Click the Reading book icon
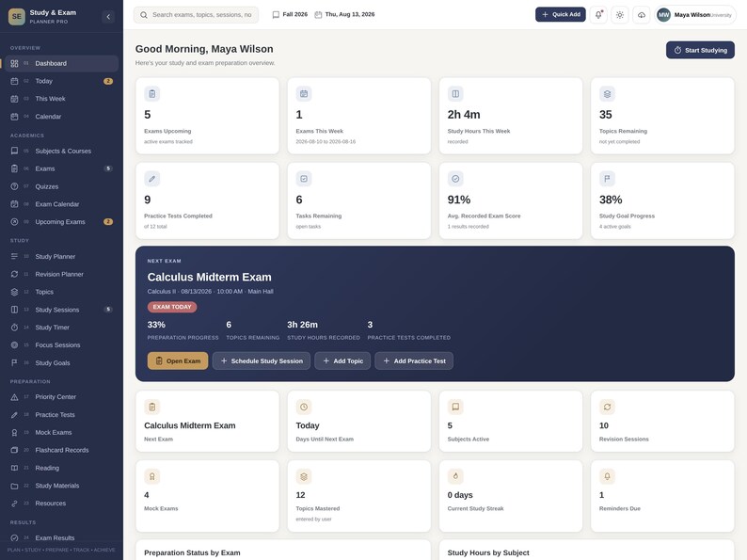 14,468
